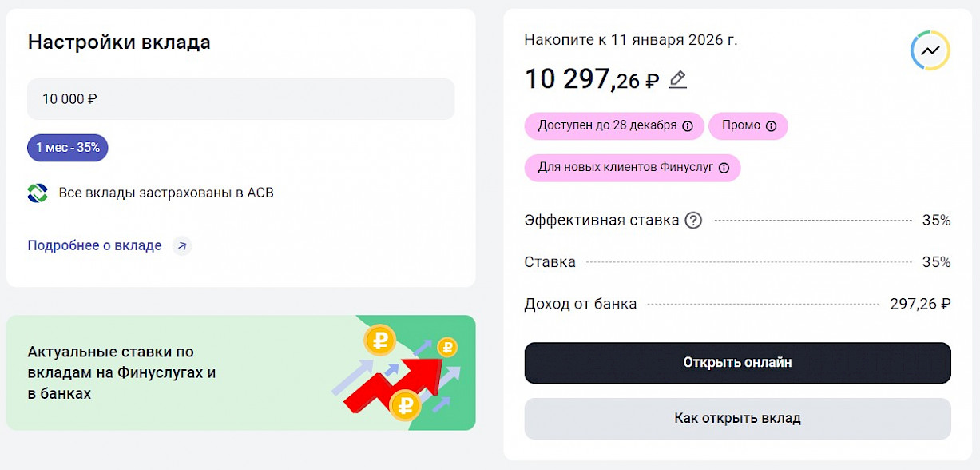Click the arrow icon beside 'Подробнее о вкладе'
Screen dimensions: 980x470
coord(182,245)
